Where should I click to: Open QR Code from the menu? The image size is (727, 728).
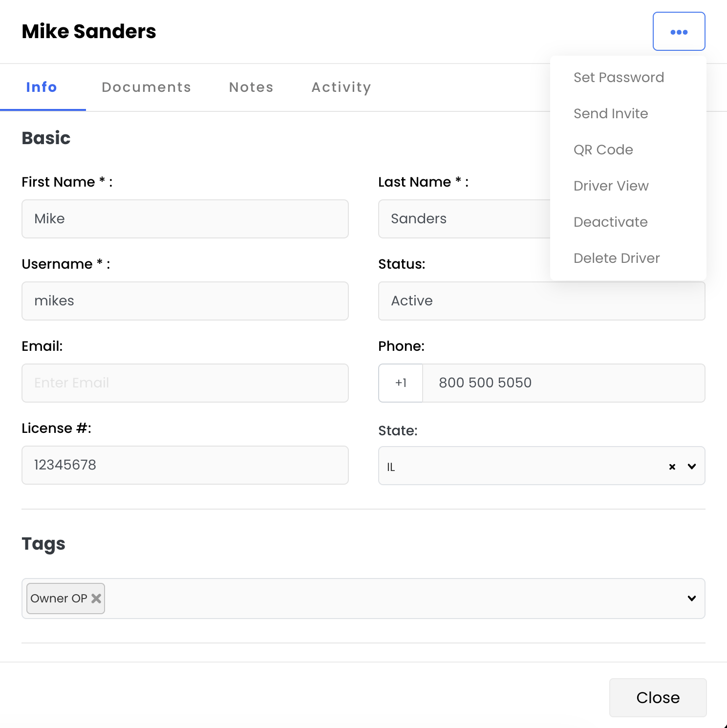coord(603,150)
